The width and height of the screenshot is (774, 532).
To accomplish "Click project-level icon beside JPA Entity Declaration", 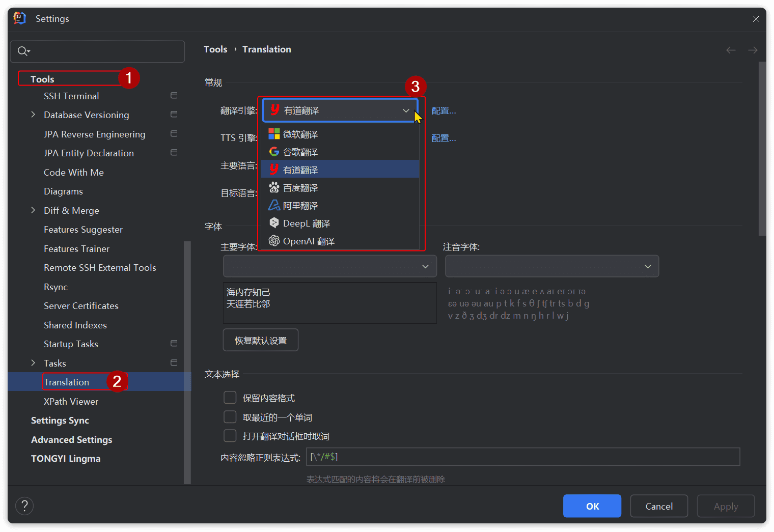I will coord(174,153).
